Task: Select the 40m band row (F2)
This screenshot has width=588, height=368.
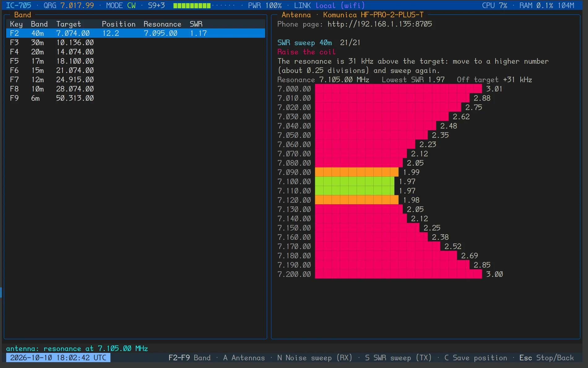Action: click(x=135, y=33)
